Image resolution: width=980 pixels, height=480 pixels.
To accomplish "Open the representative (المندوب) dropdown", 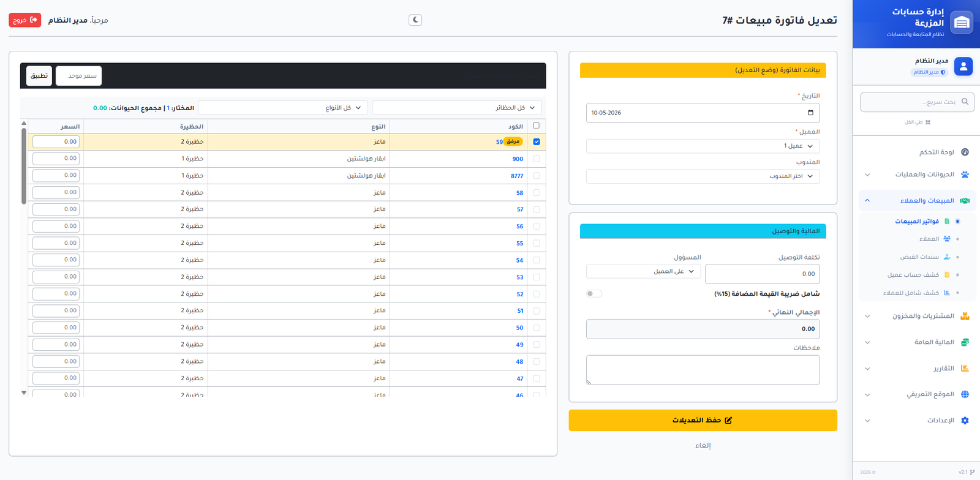I will [703, 176].
